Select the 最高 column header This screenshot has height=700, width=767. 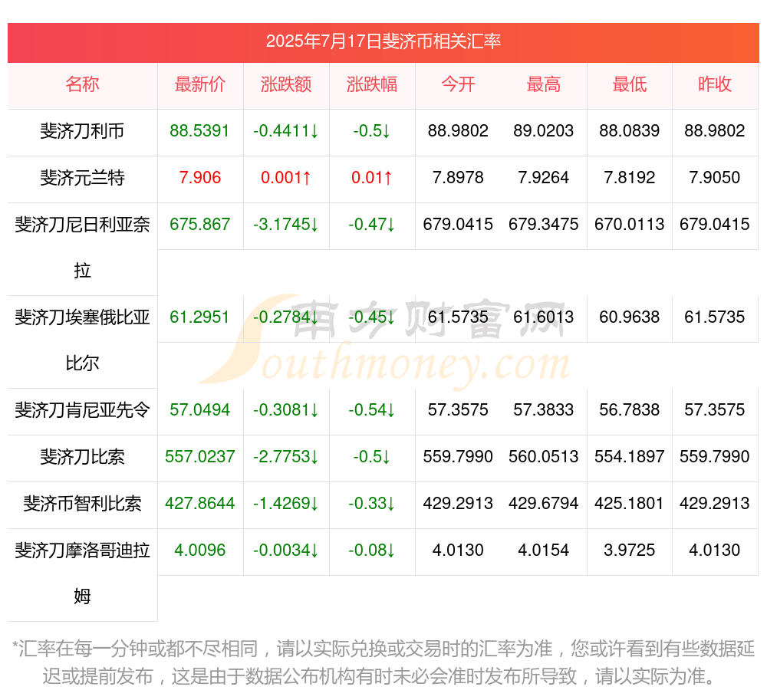pyautogui.click(x=544, y=84)
